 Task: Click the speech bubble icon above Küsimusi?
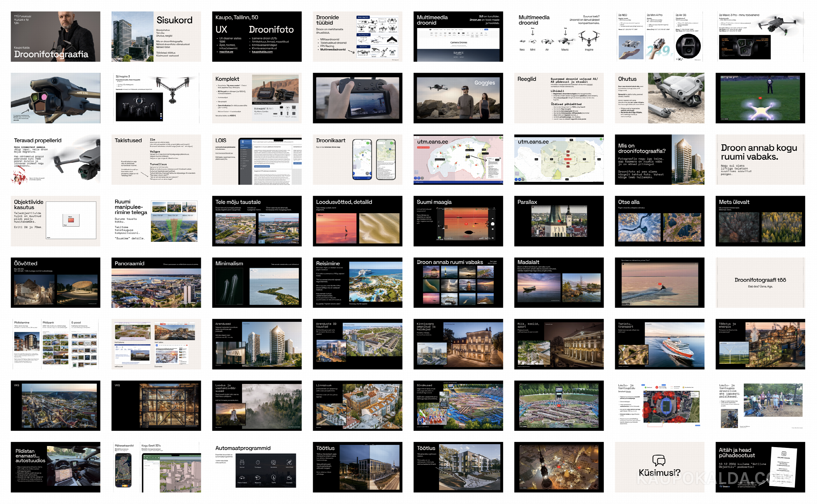tap(659, 460)
